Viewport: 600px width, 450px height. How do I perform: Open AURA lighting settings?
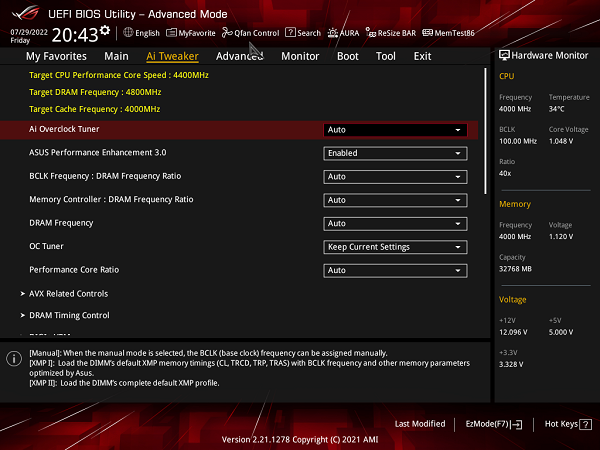click(343, 33)
